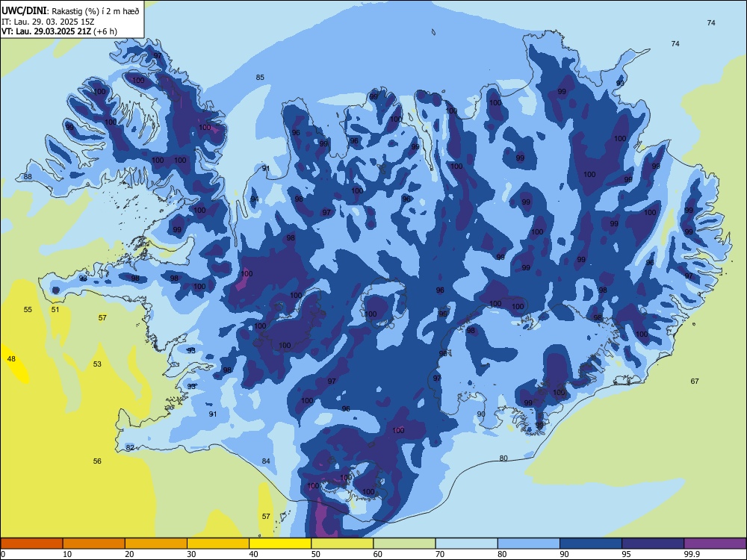Click the "30" legend tick label
This screenshot has width=747, height=560.
point(191,554)
